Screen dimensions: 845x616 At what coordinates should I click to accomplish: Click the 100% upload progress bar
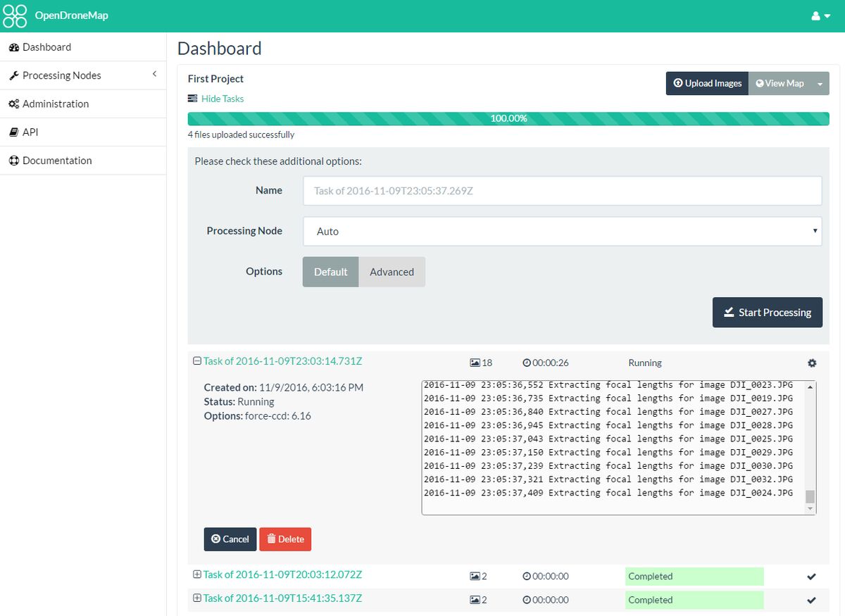pyautogui.click(x=508, y=118)
